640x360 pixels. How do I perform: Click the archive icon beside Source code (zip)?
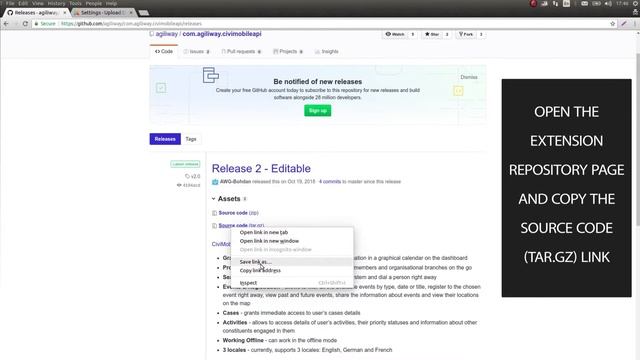pos(214,213)
